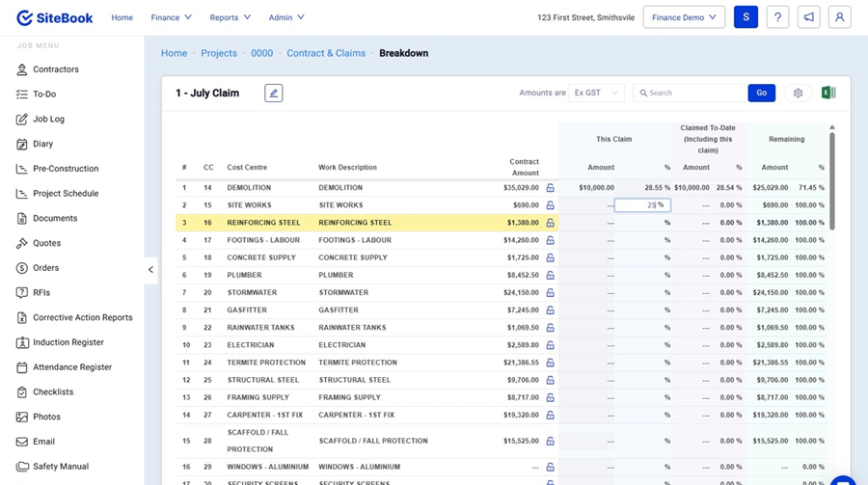The width and height of the screenshot is (868, 485).
Task: Toggle lock icon on Reinforcing Steel row
Action: point(550,223)
